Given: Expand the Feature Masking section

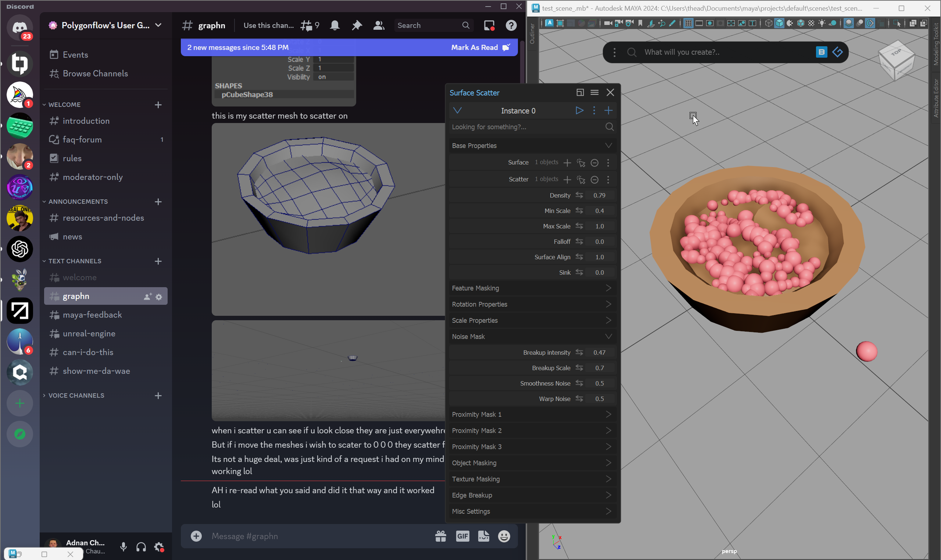Looking at the screenshot, I should point(609,288).
